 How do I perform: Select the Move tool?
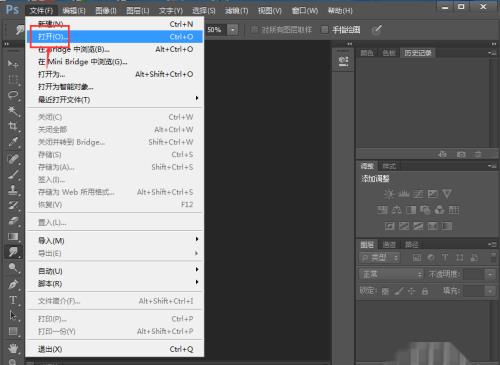(x=13, y=64)
